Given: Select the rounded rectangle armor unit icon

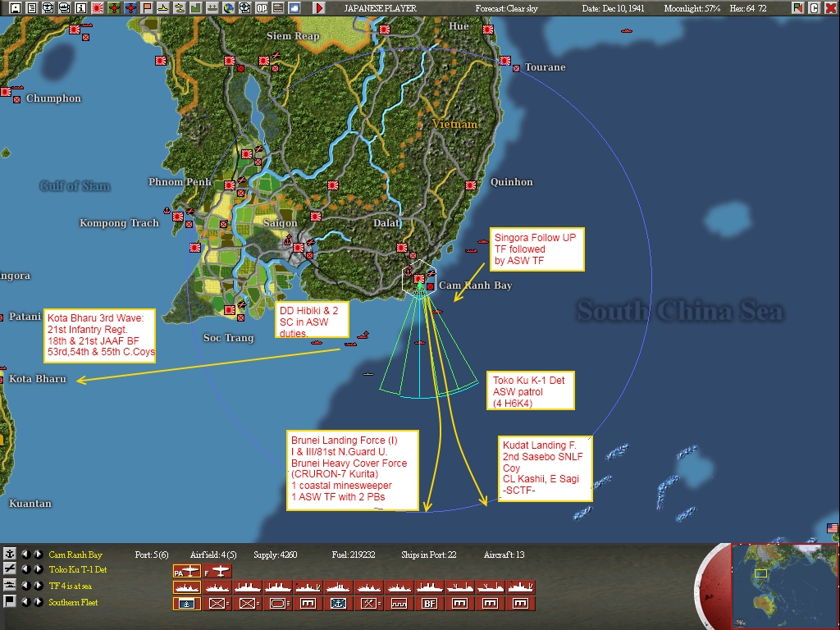Looking at the screenshot, I should coord(277,604).
